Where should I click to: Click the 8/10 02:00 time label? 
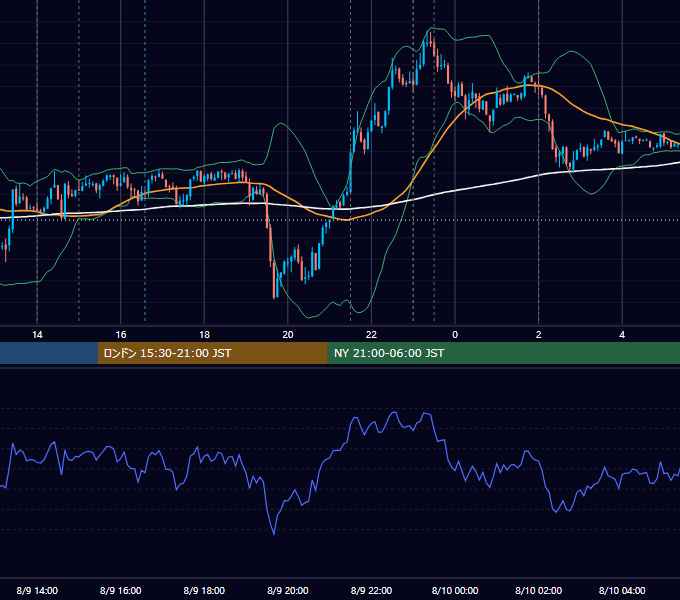(539, 590)
